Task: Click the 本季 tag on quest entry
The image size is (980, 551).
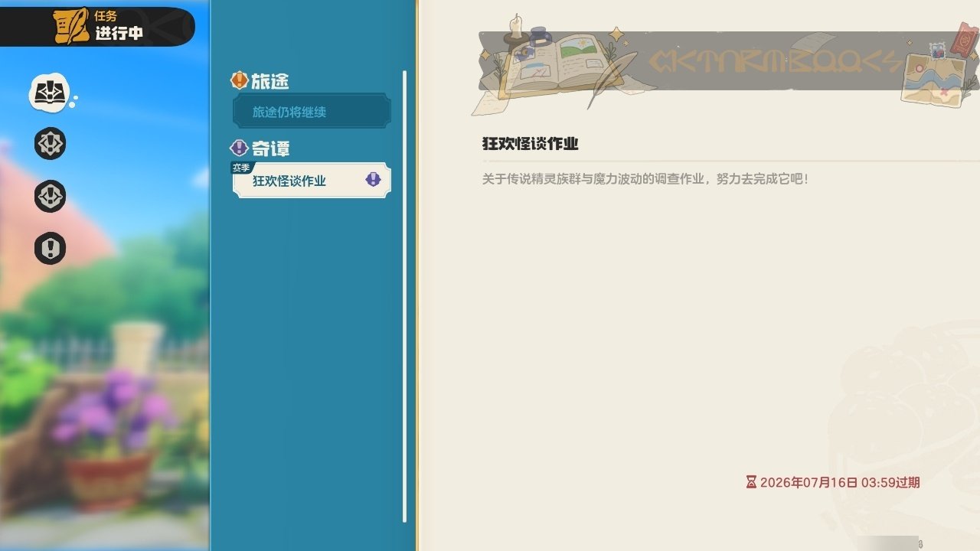Action: (x=241, y=168)
